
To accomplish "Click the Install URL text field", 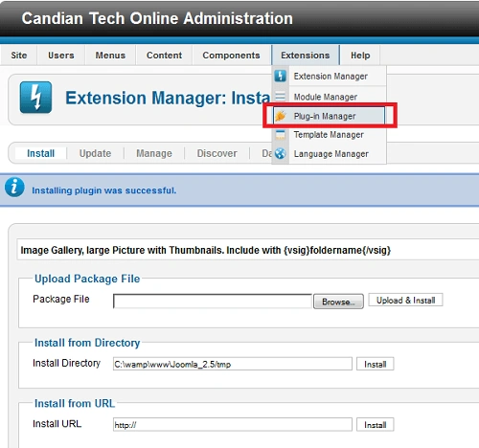I will (x=233, y=425).
